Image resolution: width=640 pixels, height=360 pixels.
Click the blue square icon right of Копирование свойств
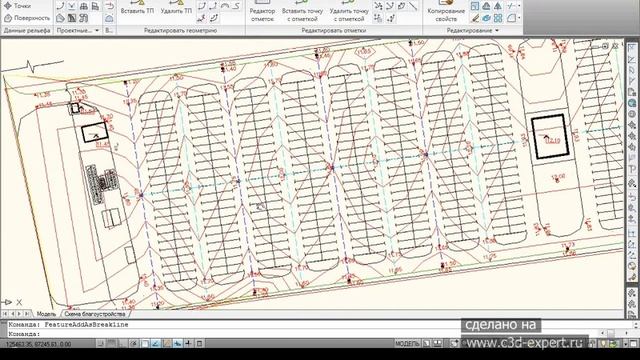click(x=475, y=6)
